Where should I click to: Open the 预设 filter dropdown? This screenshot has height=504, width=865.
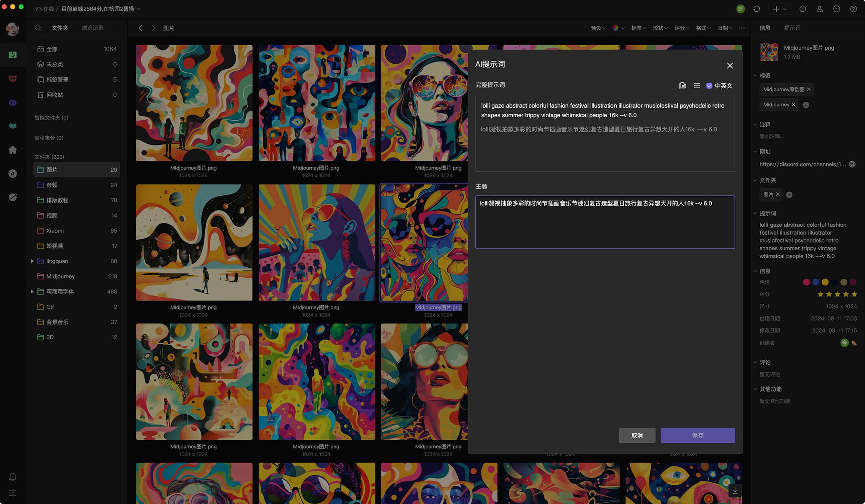[598, 28]
